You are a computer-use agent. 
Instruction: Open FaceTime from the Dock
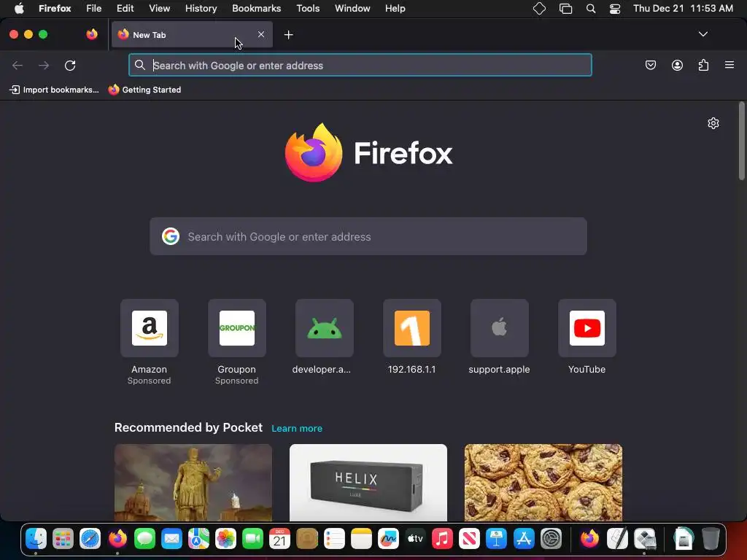tap(252, 539)
